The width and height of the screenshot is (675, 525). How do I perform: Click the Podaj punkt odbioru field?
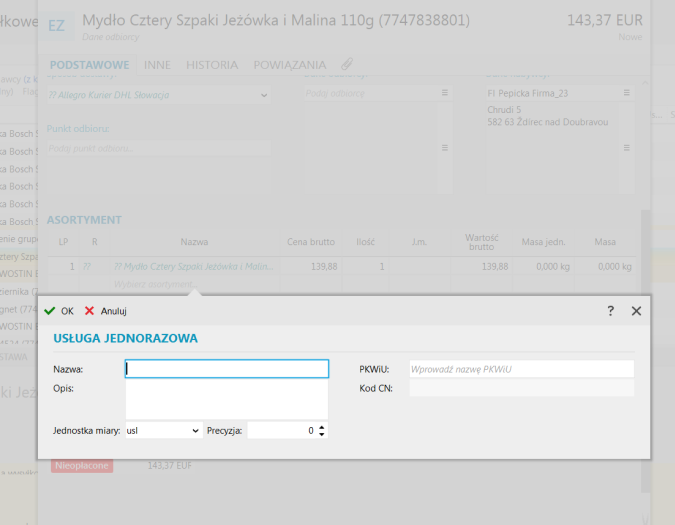159,148
